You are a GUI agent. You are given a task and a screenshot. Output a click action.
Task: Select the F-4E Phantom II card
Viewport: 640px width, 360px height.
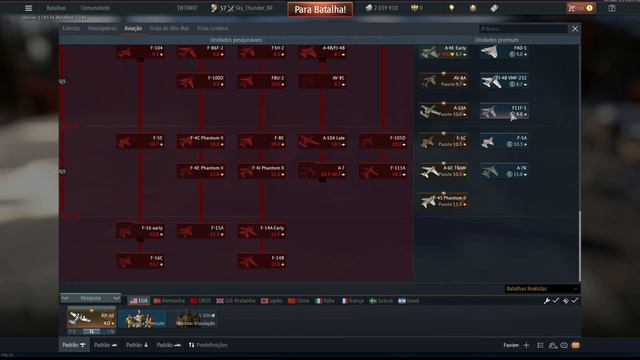tap(201, 171)
